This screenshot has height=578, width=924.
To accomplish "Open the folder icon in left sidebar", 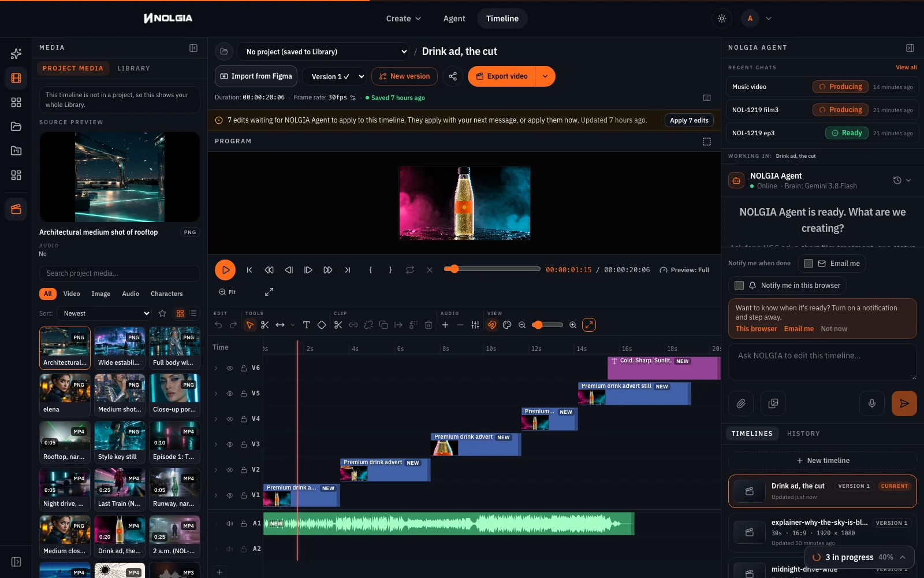I will coord(16,127).
